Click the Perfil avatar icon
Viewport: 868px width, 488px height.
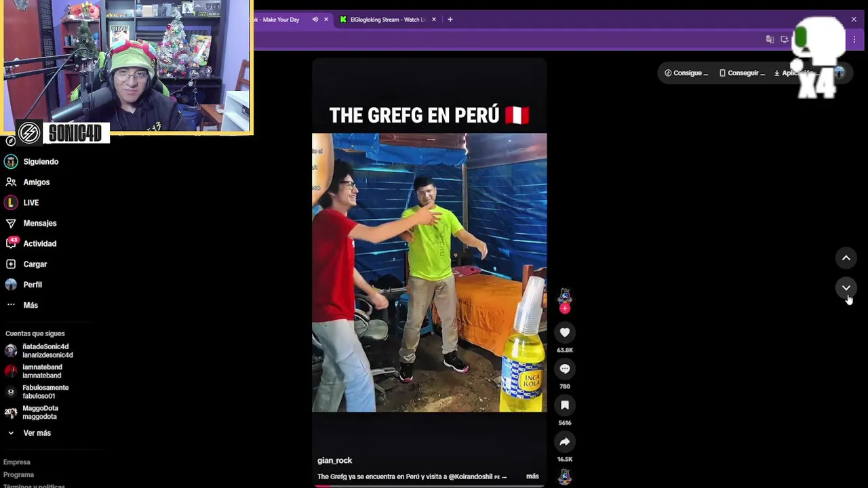(x=10, y=285)
